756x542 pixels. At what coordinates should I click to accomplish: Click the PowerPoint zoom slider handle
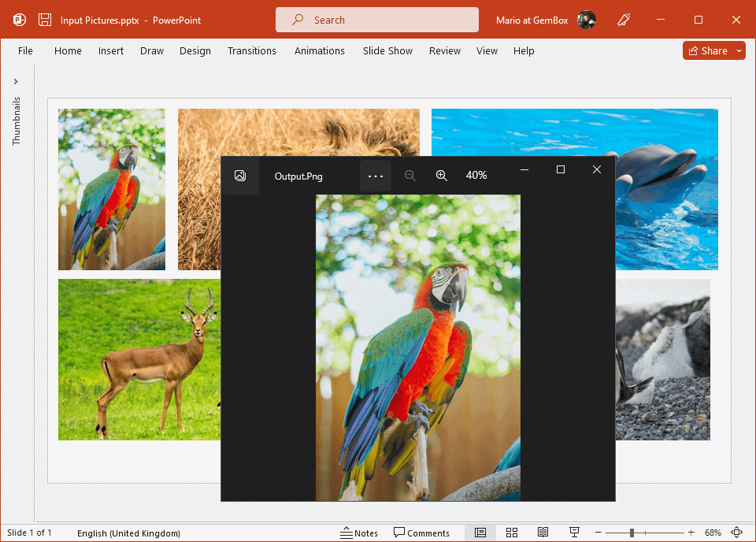point(632,533)
